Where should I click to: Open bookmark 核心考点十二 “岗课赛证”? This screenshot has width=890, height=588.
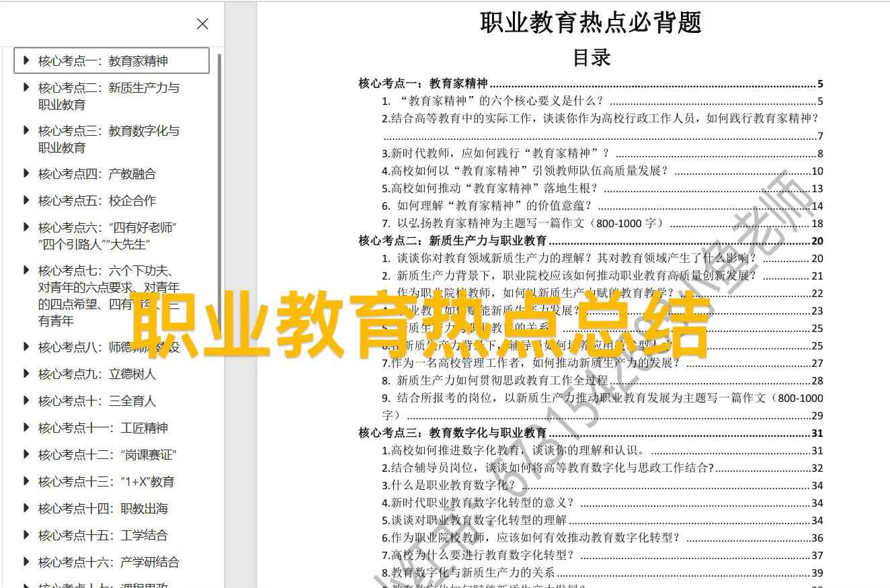point(108,455)
